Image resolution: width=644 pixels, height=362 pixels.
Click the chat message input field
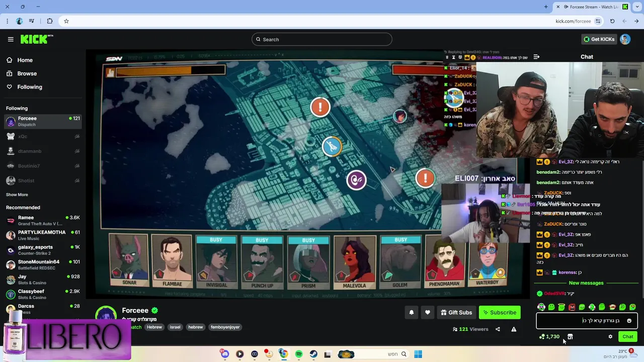tap(587, 321)
